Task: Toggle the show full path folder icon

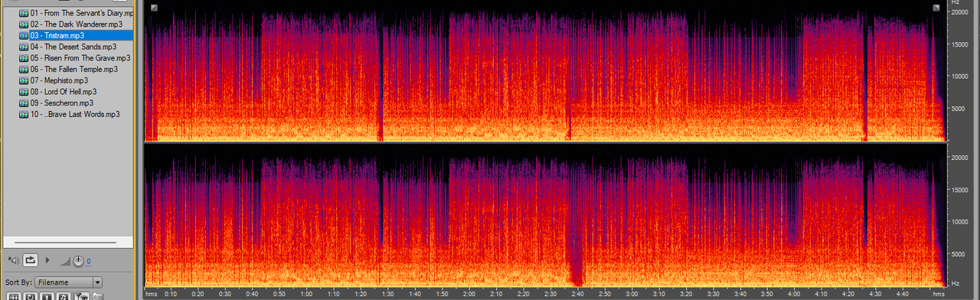Action: click(x=98, y=296)
